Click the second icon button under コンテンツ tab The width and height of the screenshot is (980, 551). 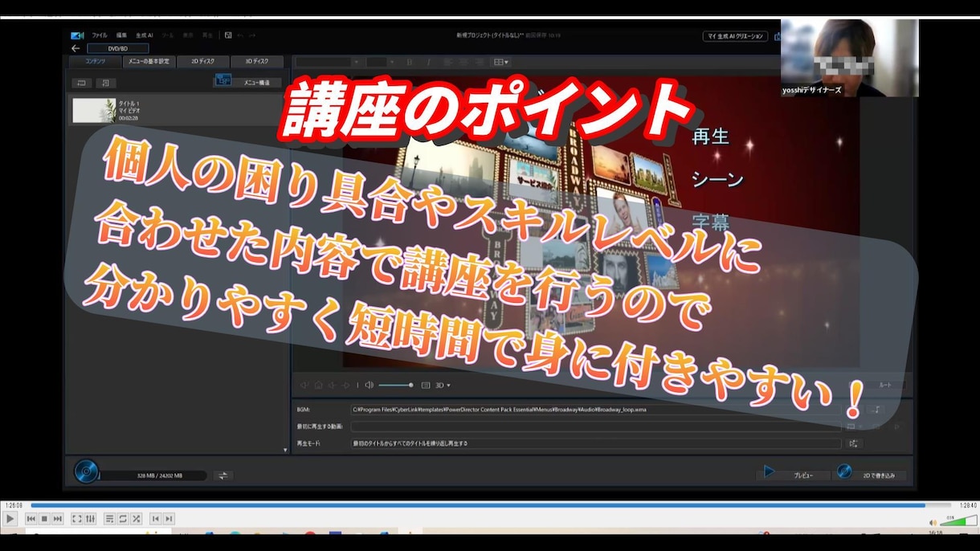click(x=106, y=83)
